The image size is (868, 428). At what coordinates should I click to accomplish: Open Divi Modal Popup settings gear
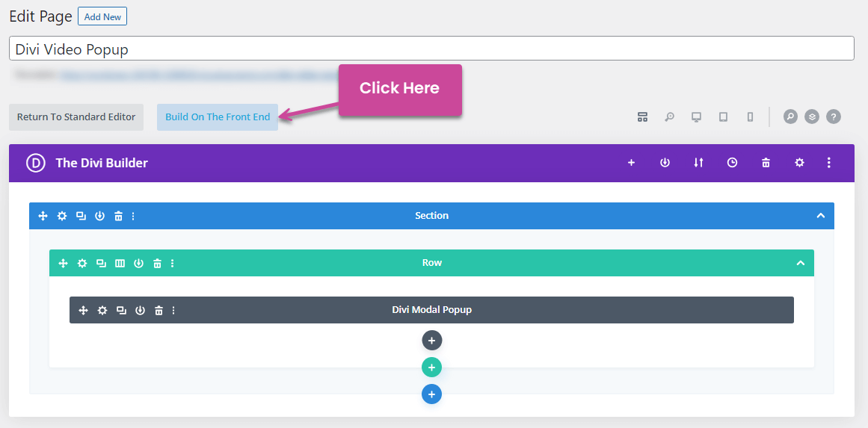pos(102,310)
